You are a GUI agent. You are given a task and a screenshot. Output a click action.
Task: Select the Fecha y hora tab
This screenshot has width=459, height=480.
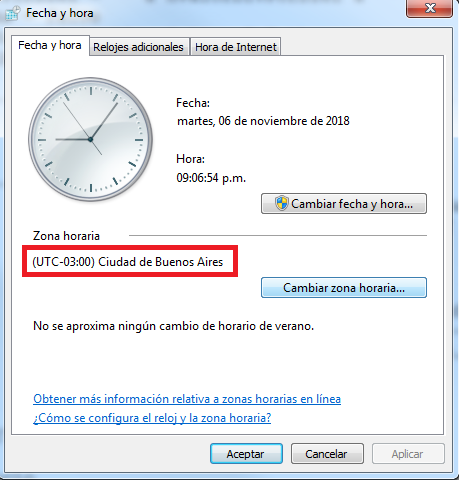click(50, 45)
